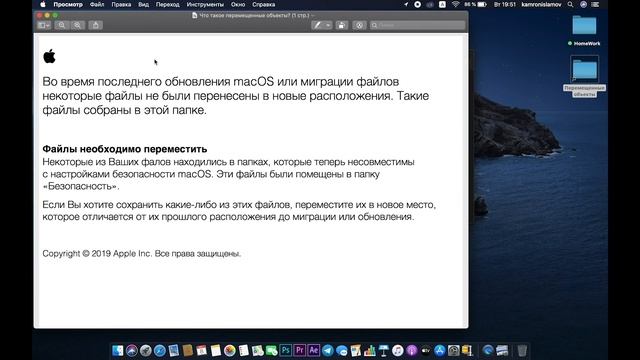Viewport: 640px width, 360px height.
Task: Open the Инструменты menu
Action: point(205,4)
